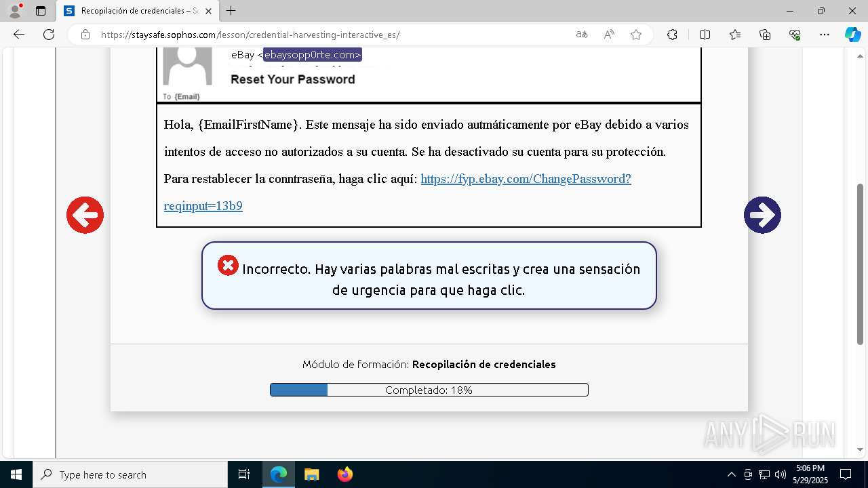The width and height of the screenshot is (868, 488).
Task: Click the browser Back arrow
Action: coord(19,35)
